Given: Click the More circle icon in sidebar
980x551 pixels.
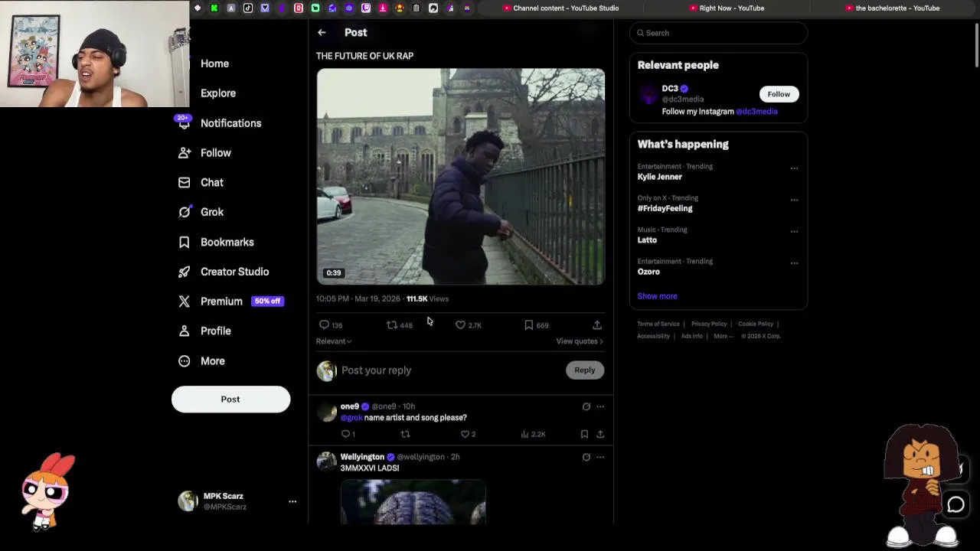Looking at the screenshot, I should point(184,361).
